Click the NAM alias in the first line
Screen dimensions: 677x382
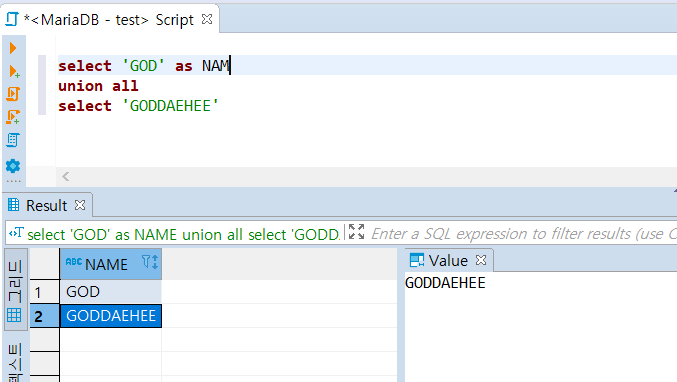click(x=215, y=66)
